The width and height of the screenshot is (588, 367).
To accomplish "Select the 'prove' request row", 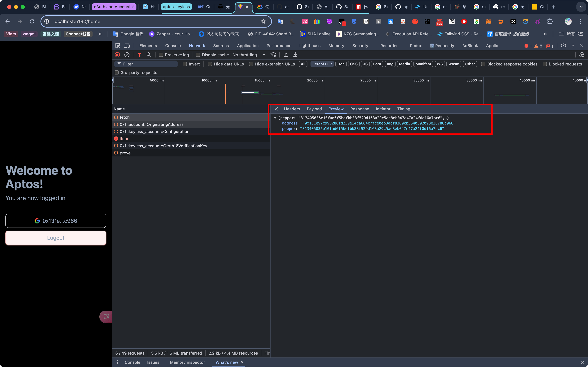I will click(191, 153).
